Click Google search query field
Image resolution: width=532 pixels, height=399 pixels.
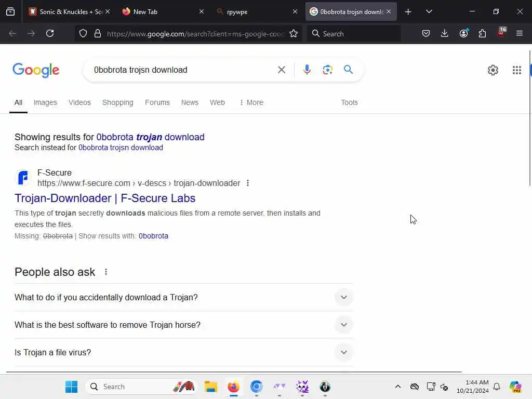point(183,70)
